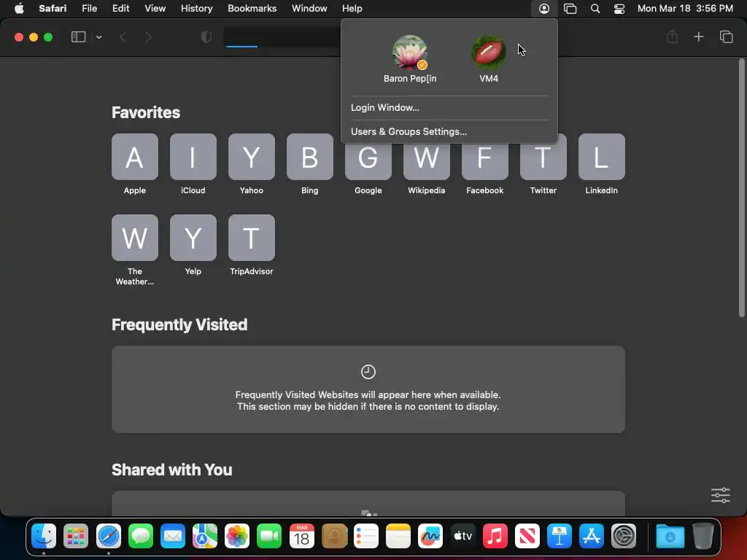Open a new tab with the plus icon
Viewport: 747px width, 560px height.
[x=698, y=36]
